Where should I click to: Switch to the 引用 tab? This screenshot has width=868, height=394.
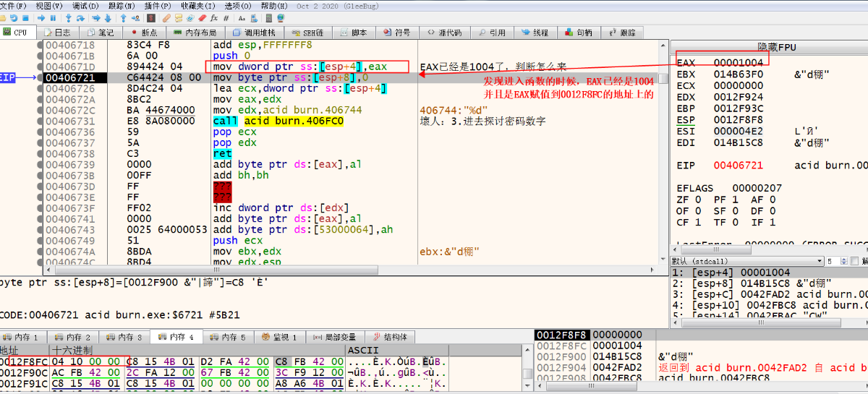pos(492,33)
